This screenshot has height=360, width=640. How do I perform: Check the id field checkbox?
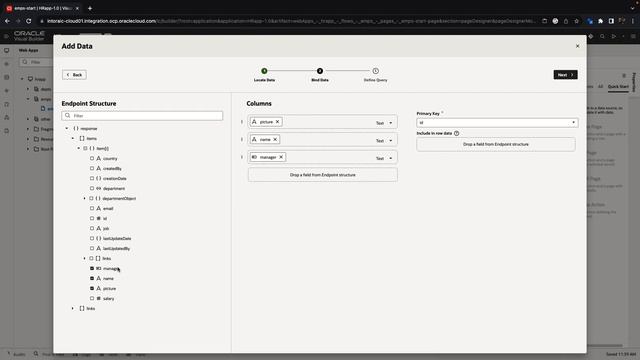(92, 218)
